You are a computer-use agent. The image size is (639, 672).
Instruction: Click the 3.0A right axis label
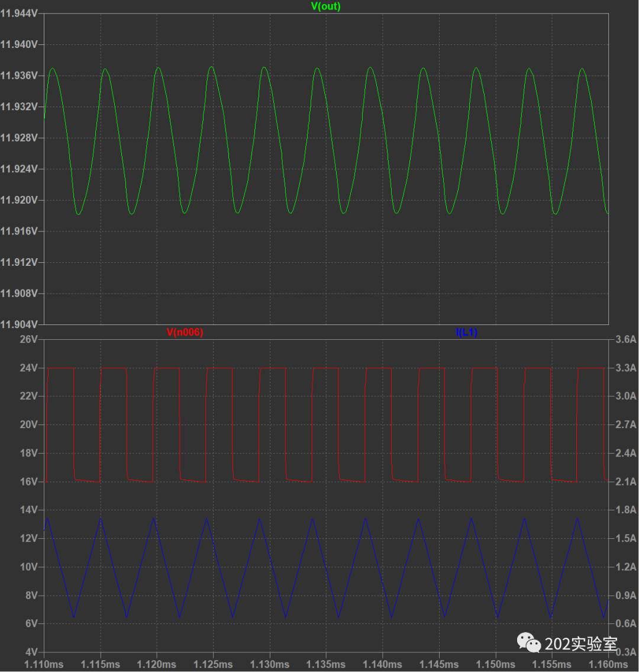(626, 396)
